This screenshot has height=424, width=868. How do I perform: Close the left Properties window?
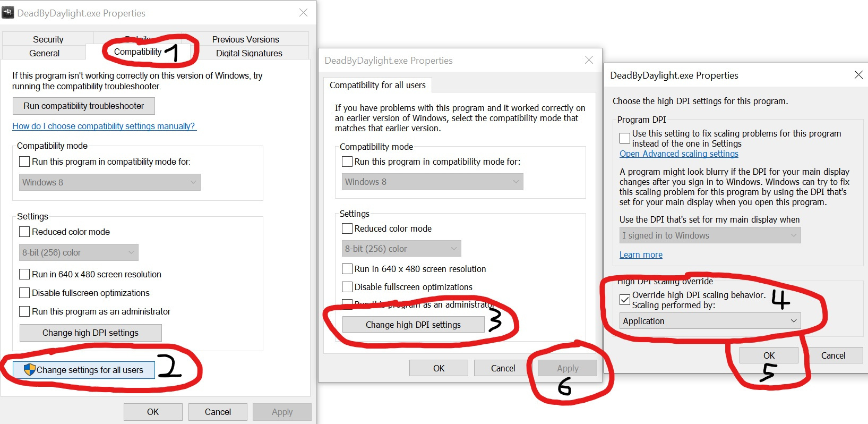pyautogui.click(x=303, y=12)
